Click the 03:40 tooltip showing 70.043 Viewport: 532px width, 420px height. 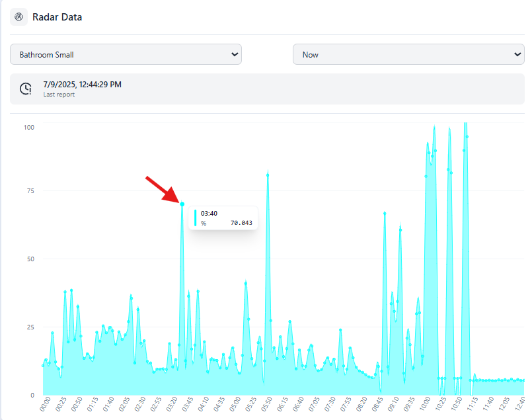coord(223,218)
